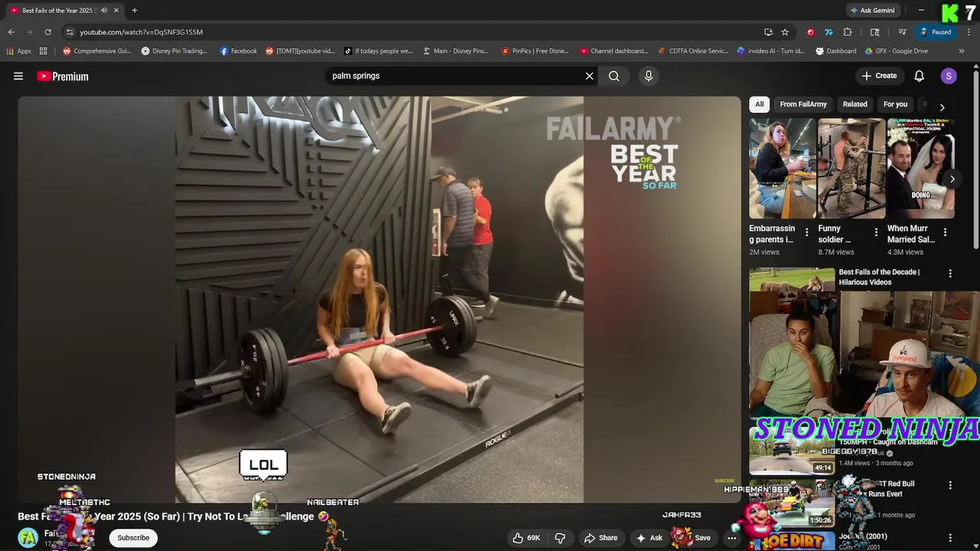
Task: Select the From FailArmy filter chip
Action: point(803,104)
